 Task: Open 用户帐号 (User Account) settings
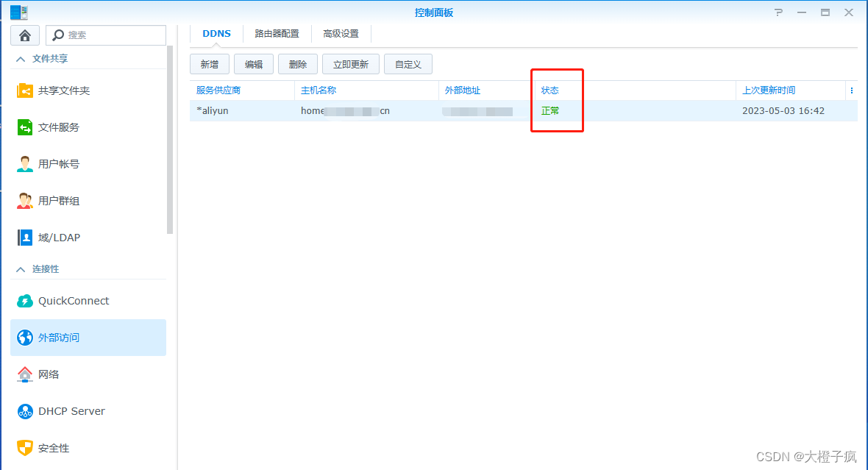[60, 163]
